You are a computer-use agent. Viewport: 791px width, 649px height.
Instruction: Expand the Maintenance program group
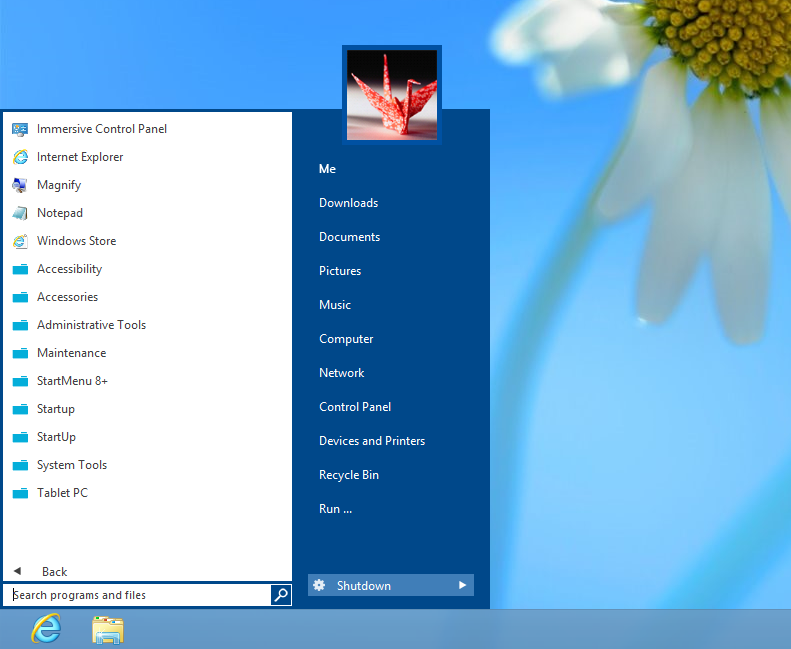tap(72, 353)
